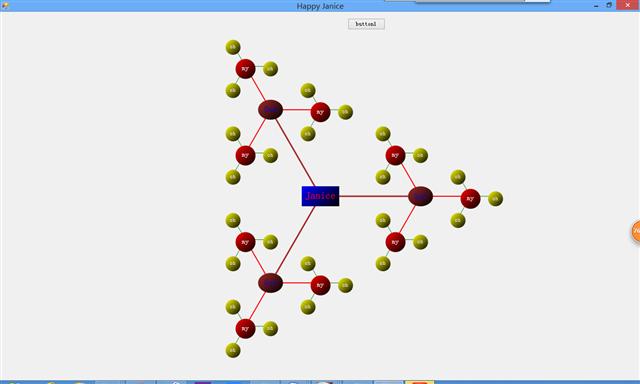Minimize the Happy Janice window

[596, 6]
